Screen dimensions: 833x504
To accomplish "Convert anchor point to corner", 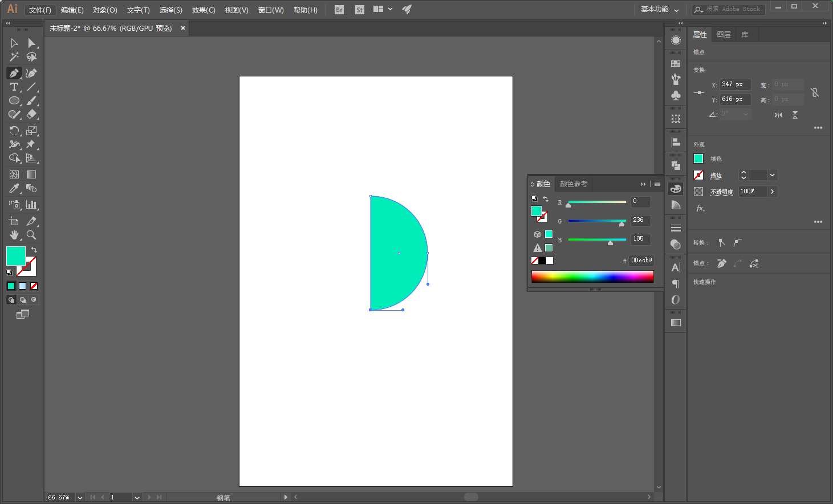I will 722,243.
